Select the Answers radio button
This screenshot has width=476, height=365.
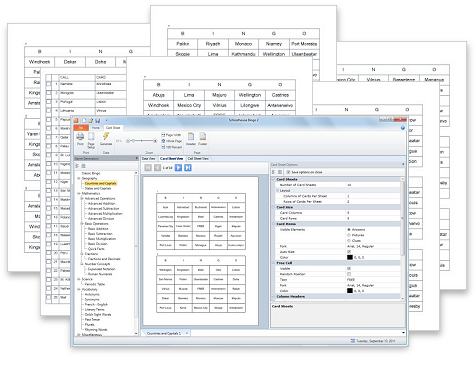(x=349, y=229)
